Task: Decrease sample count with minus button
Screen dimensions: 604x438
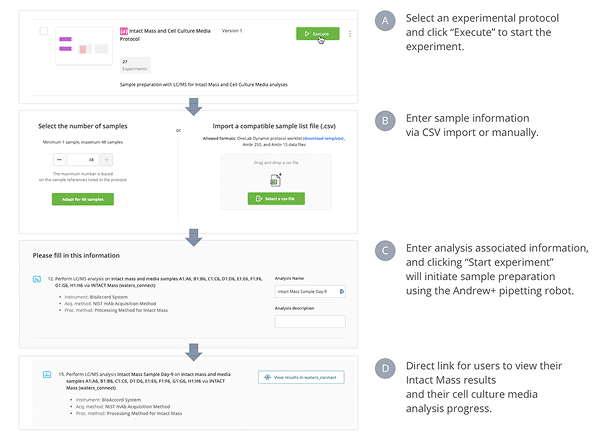Action: [61, 160]
